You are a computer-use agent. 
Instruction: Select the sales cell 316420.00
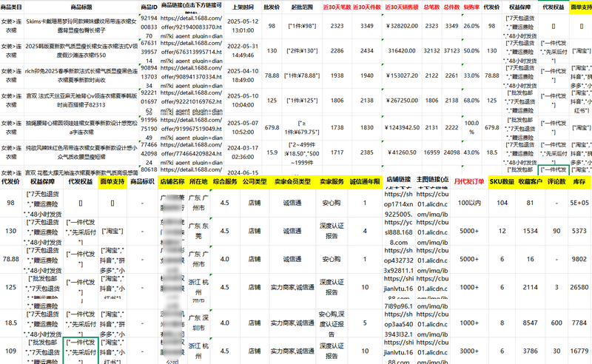[402, 51]
